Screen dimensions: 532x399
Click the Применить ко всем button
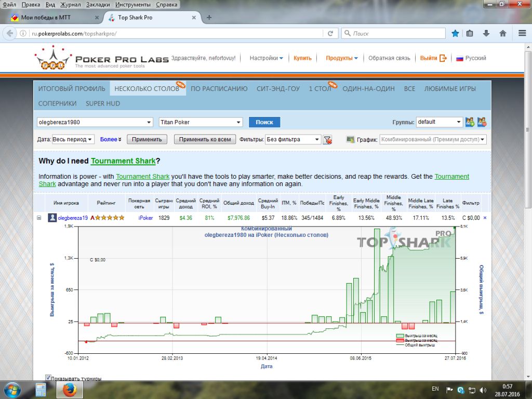click(205, 139)
